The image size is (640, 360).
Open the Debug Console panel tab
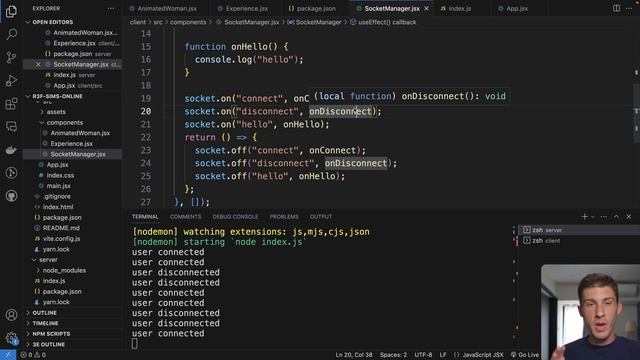(x=235, y=217)
